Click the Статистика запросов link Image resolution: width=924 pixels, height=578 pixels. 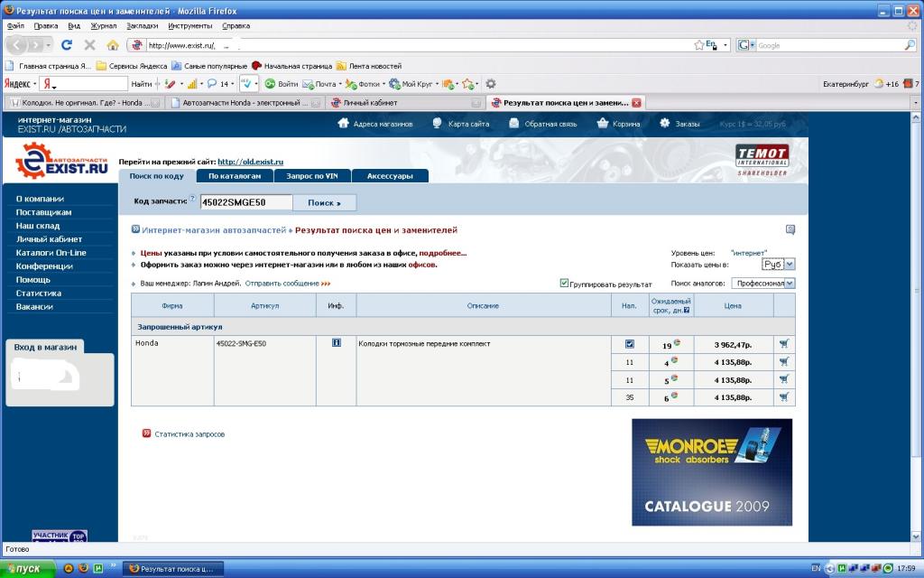click(x=189, y=434)
